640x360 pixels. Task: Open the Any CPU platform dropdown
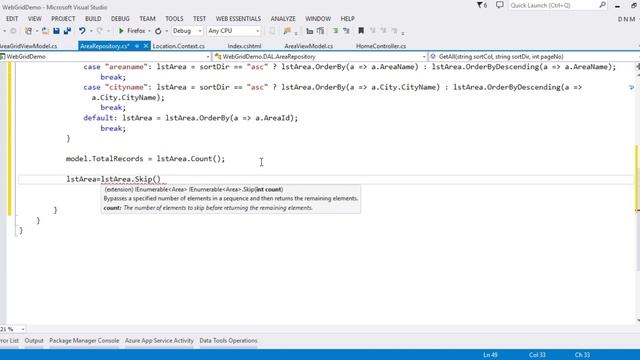point(233,31)
